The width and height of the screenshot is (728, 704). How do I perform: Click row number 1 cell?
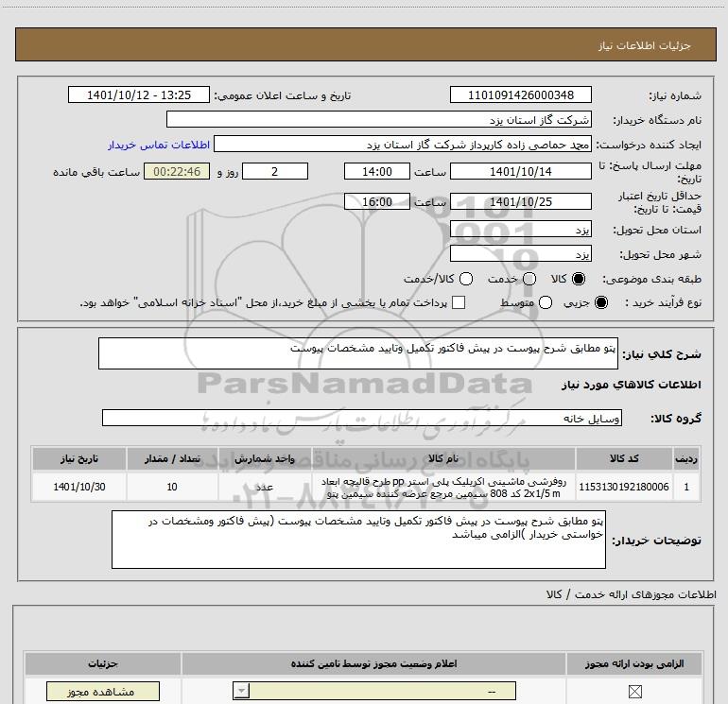(x=686, y=487)
